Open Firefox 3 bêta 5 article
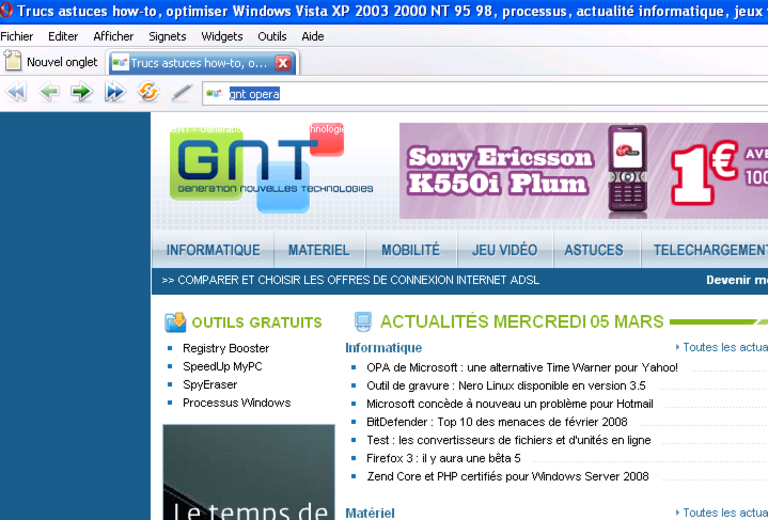The width and height of the screenshot is (768, 520). click(x=443, y=458)
